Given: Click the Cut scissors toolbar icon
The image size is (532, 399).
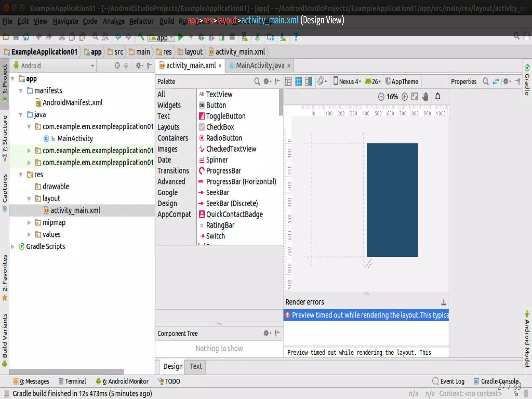Looking at the screenshot, I should (62, 37).
